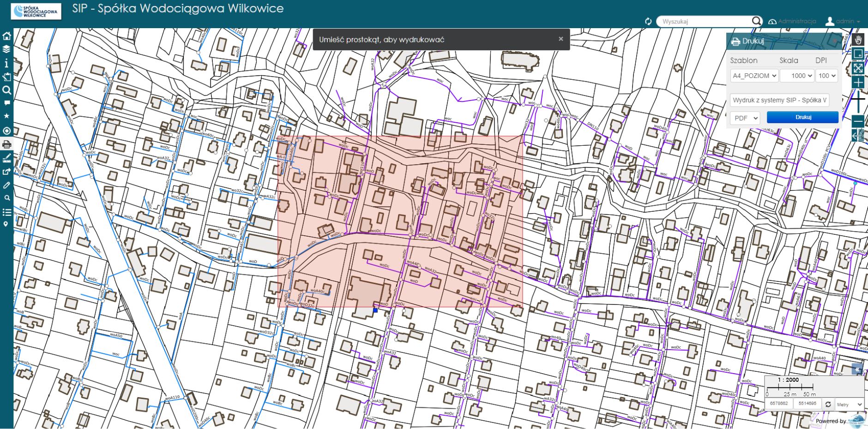Select the pencil edit tool
This screenshot has height=429, width=868.
(6, 185)
